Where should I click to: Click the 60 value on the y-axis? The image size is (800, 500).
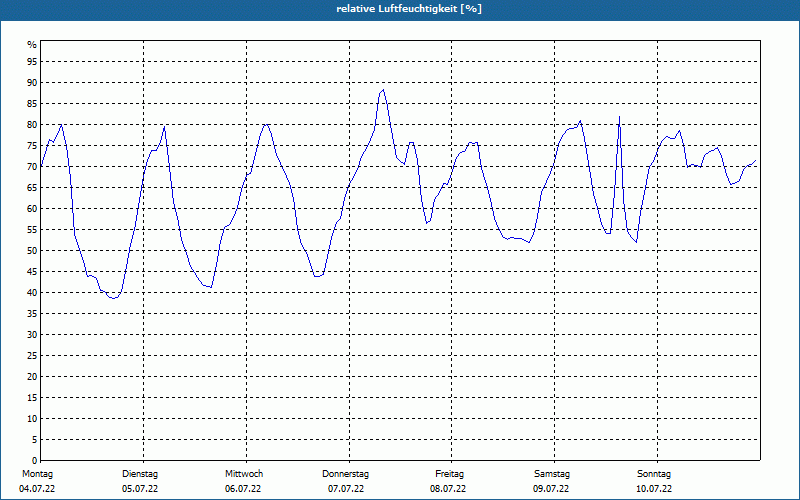click(32, 209)
